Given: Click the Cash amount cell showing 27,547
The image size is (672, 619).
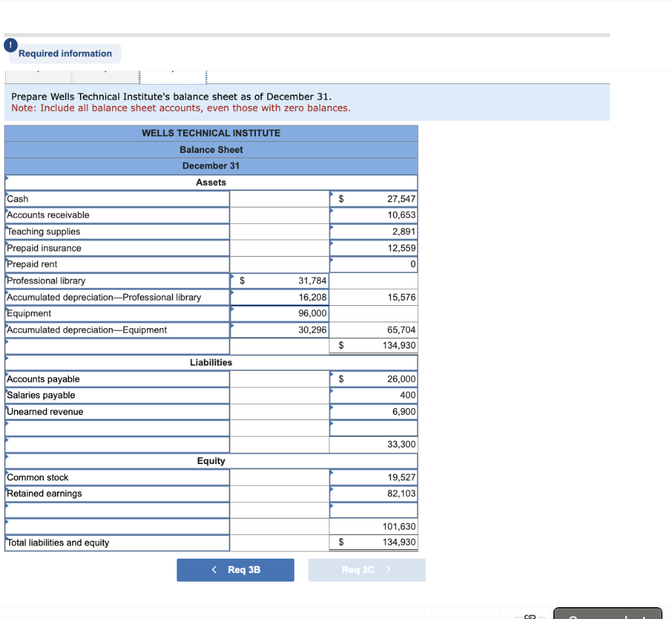Looking at the screenshot, I should pos(373,198).
